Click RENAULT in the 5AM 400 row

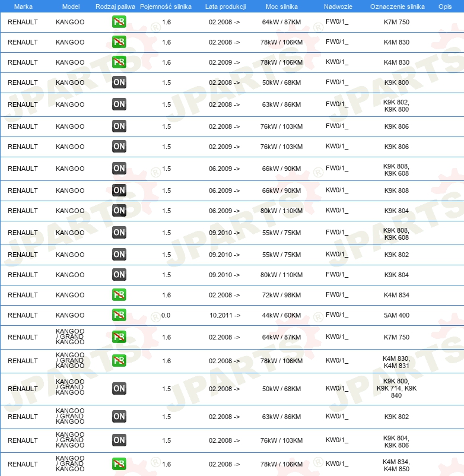[23, 315]
